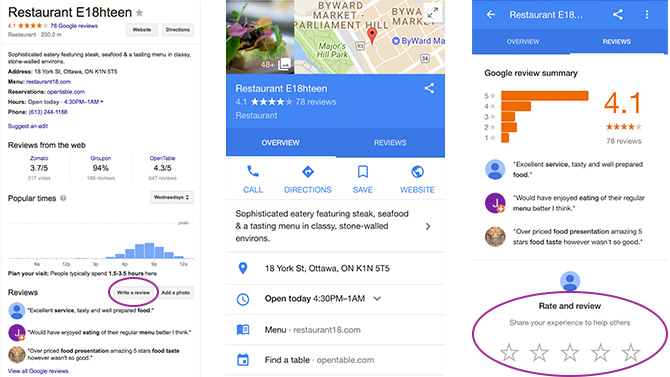Tap the CALL phone icon
Image resolution: width=670 pixels, height=377 pixels.
(253, 172)
